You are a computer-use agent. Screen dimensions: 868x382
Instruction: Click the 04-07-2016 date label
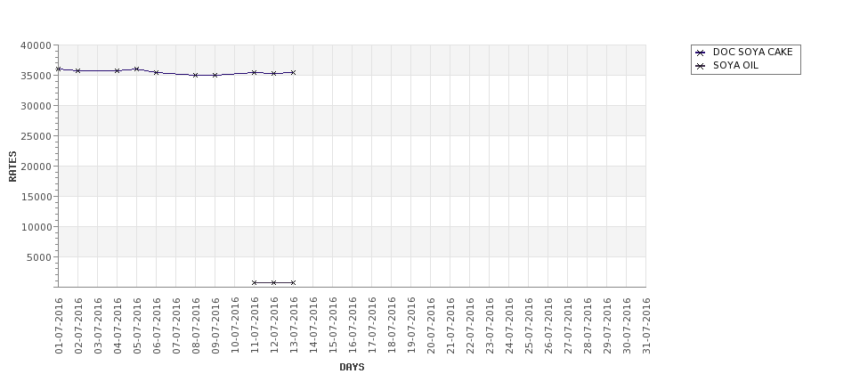pyautogui.click(x=118, y=326)
